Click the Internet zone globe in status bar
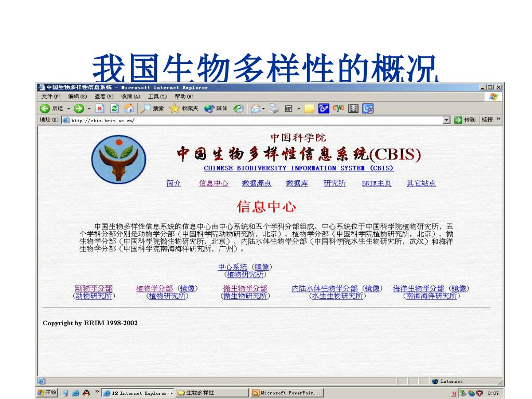The width and height of the screenshot is (532, 399). click(435, 381)
